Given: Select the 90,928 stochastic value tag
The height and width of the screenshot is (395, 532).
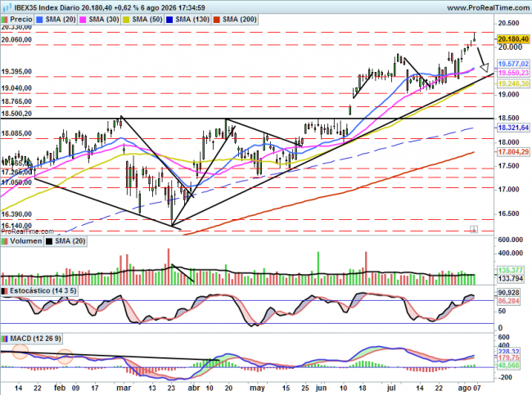Looking at the screenshot, I should 508,293.
